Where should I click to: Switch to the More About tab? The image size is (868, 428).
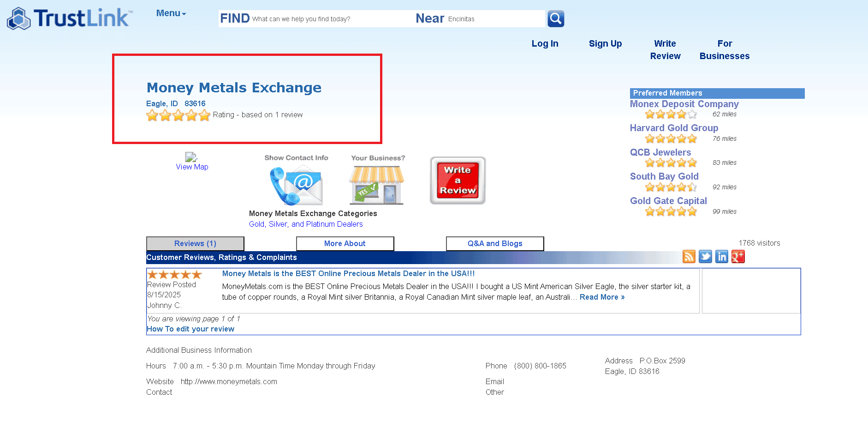tap(345, 243)
